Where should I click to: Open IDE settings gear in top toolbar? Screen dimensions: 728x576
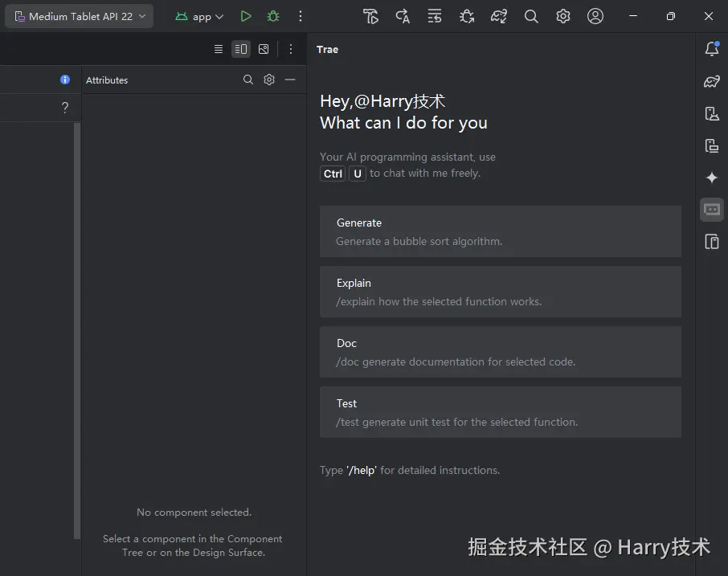coord(563,17)
